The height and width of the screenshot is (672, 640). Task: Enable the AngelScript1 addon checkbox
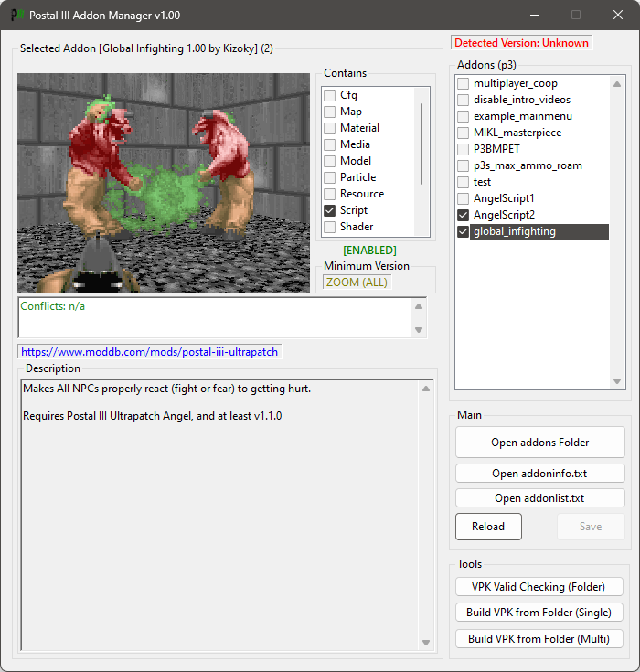click(x=463, y=199)
